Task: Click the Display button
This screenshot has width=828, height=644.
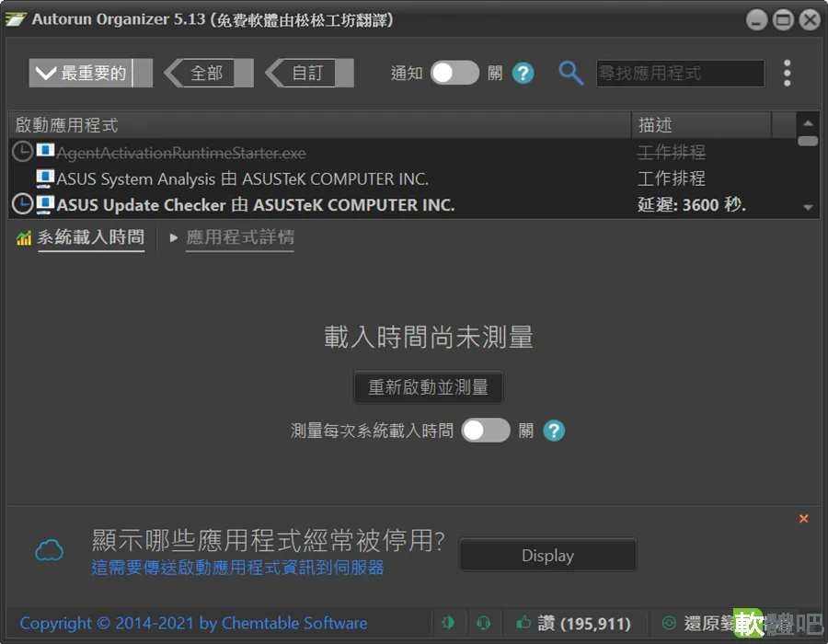Action: [547, 556]
